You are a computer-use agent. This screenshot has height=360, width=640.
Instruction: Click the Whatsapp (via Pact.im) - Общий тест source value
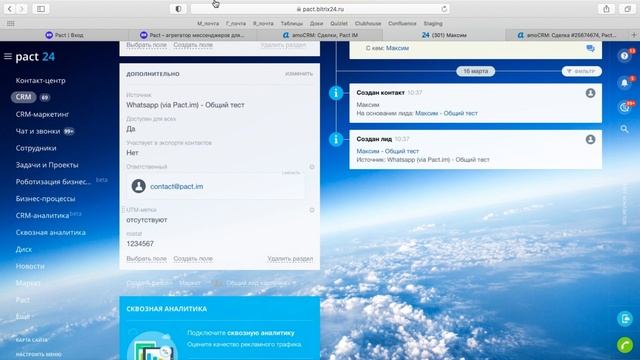point(185,105)
